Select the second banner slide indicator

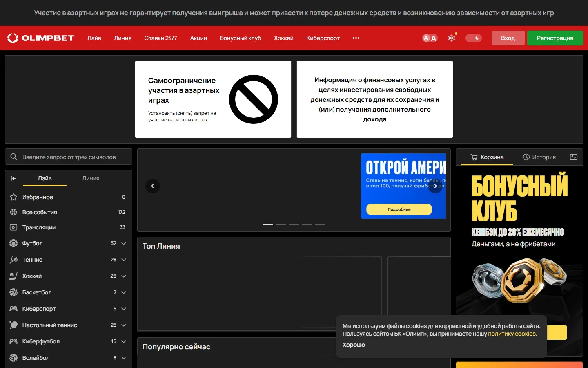click(x=281, y=224)
